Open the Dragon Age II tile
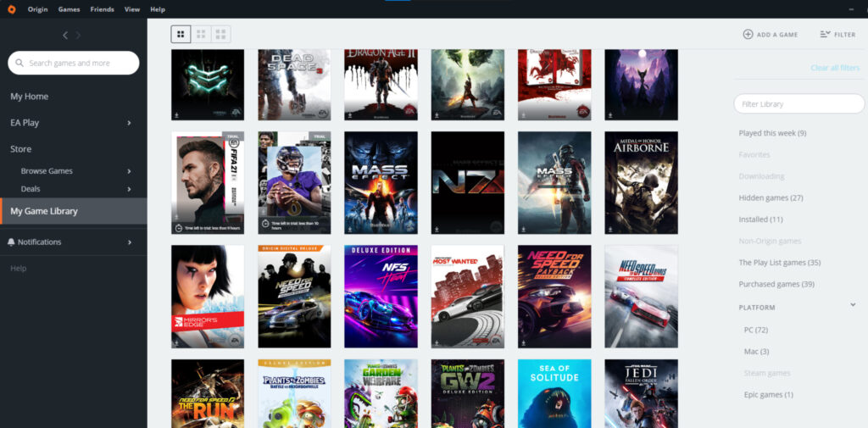This screenshot has width=868, height=428. point(381,85)
